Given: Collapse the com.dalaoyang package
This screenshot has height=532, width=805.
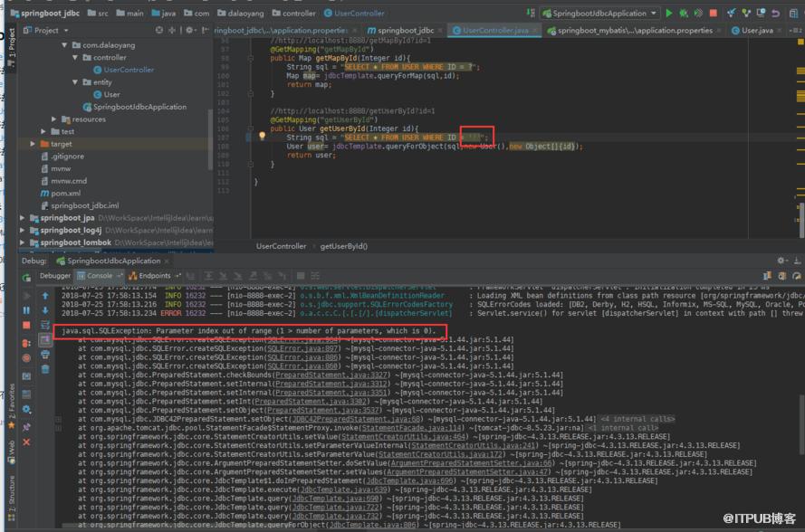Looking at the screenshot, I should click(64, 45).
